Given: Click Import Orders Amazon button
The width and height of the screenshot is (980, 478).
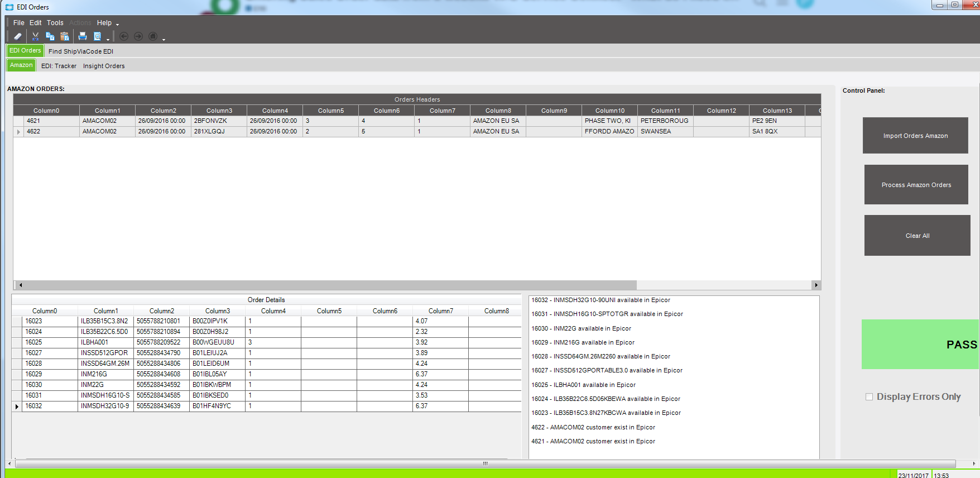Looking at the screenshot, I should [915, 136].
